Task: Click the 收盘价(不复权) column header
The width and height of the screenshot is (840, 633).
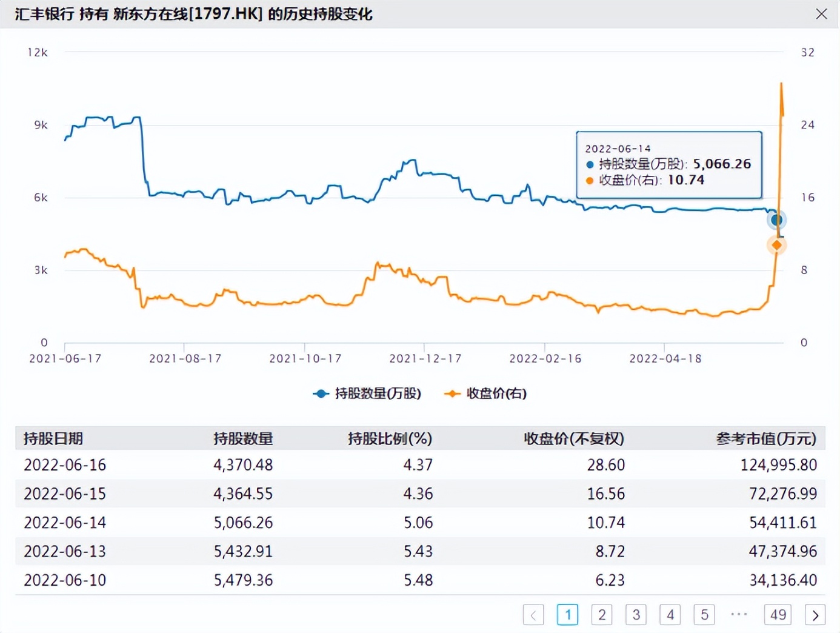Action: pyautogui.click(x=574, y=438)
